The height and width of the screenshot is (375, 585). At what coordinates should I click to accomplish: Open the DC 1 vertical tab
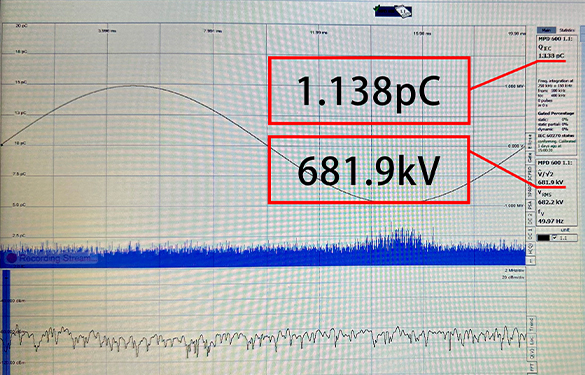pos(530,234)
